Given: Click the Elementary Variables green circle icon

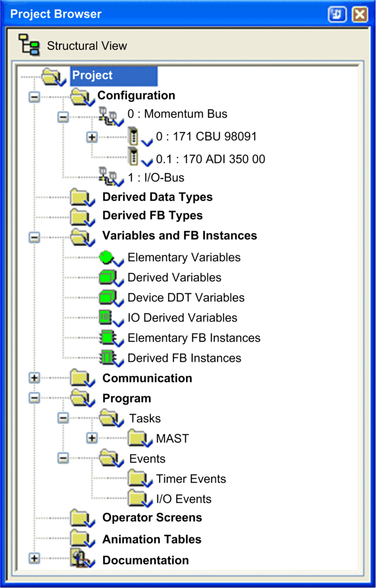Looking at the screenshot, I should (x=111, y=258).
